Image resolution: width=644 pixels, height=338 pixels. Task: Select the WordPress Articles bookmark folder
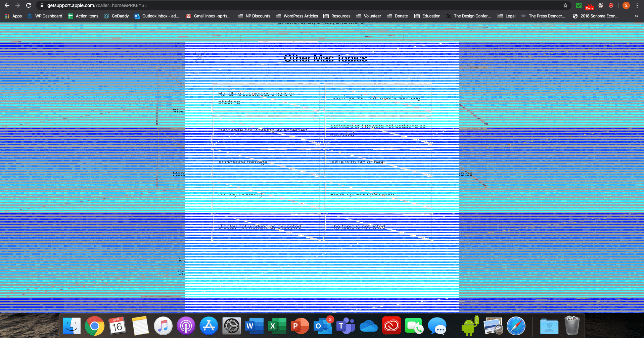point(297,16)
